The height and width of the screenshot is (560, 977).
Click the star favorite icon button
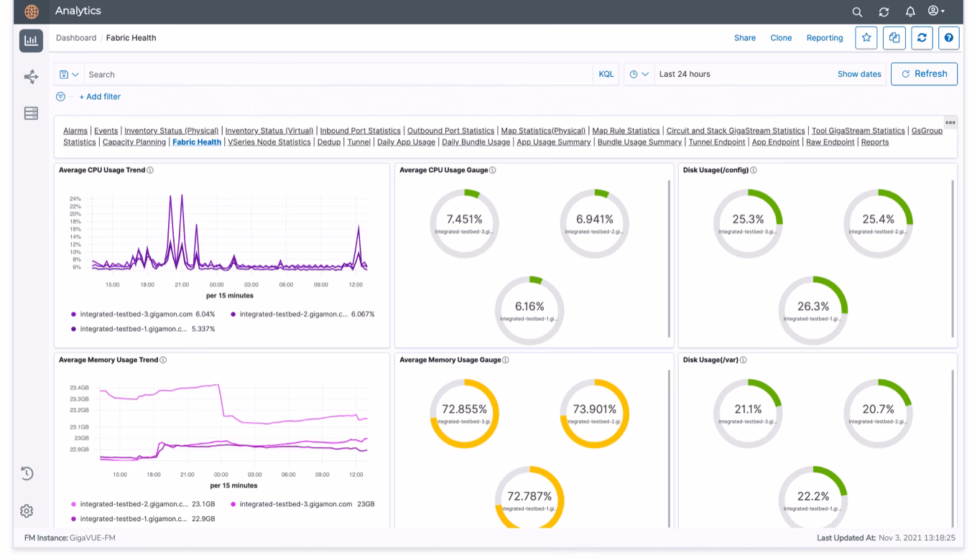[x=866, y=38]
